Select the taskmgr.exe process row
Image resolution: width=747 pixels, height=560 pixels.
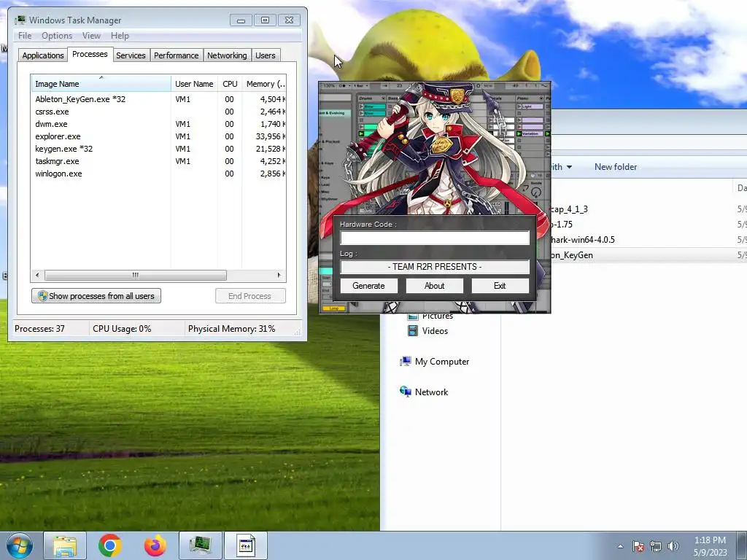pyautogui.click(x=158, y=161)
